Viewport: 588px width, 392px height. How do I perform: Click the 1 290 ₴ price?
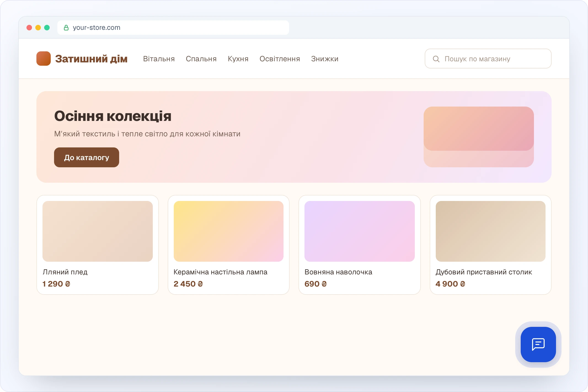coord(56,284)
